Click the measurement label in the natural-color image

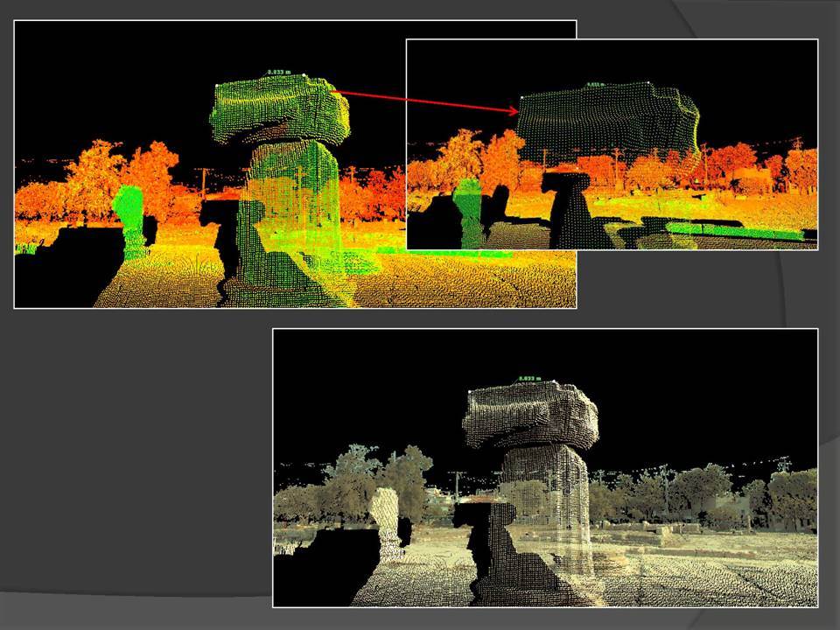[x=530, y=379]
